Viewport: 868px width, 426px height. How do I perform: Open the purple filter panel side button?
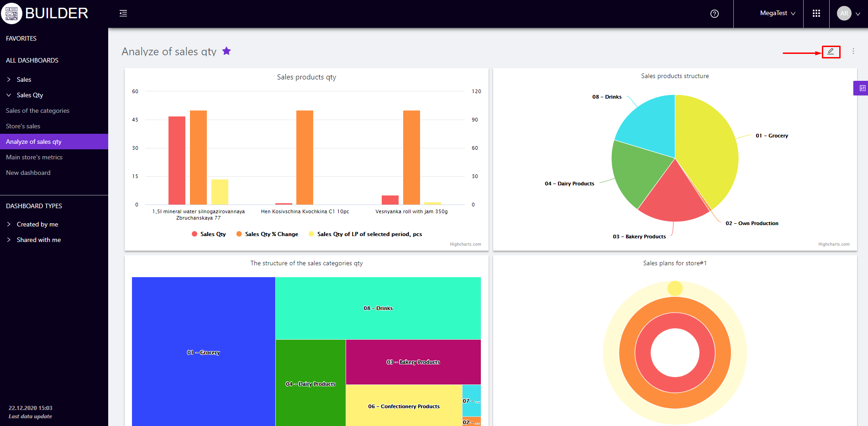[862, 88]
